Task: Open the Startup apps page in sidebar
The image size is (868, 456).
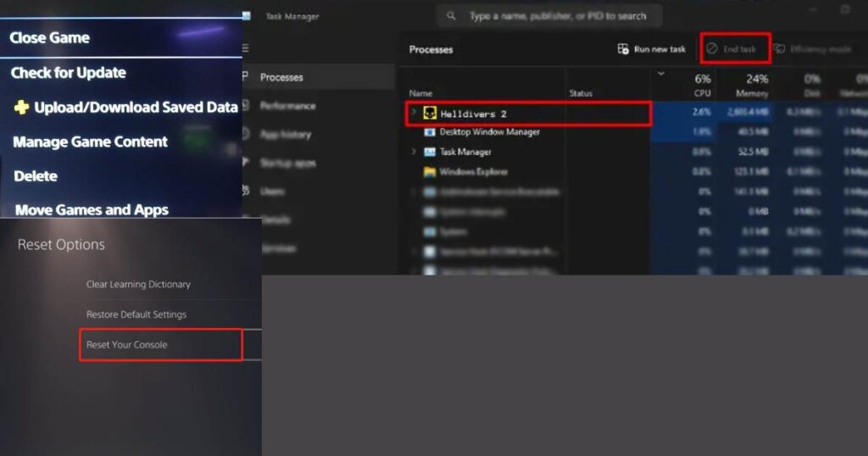Action: pyautogui.click(x=287, y=164)
